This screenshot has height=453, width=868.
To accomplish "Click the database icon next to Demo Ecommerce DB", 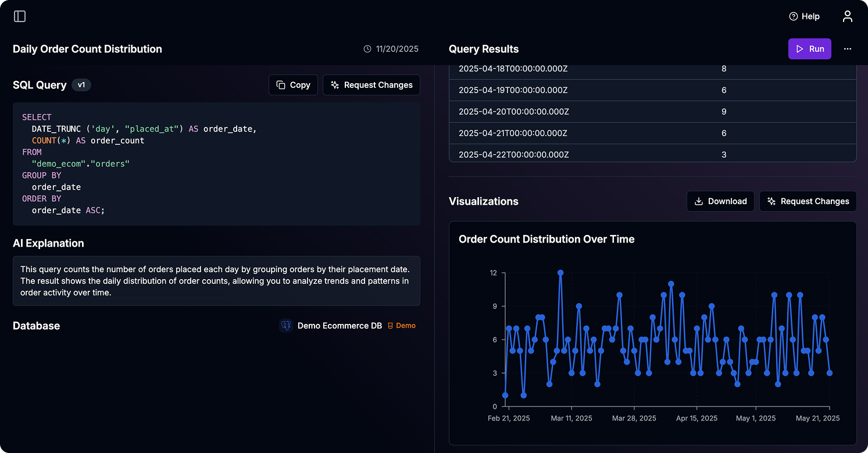I will pos(285,326).
